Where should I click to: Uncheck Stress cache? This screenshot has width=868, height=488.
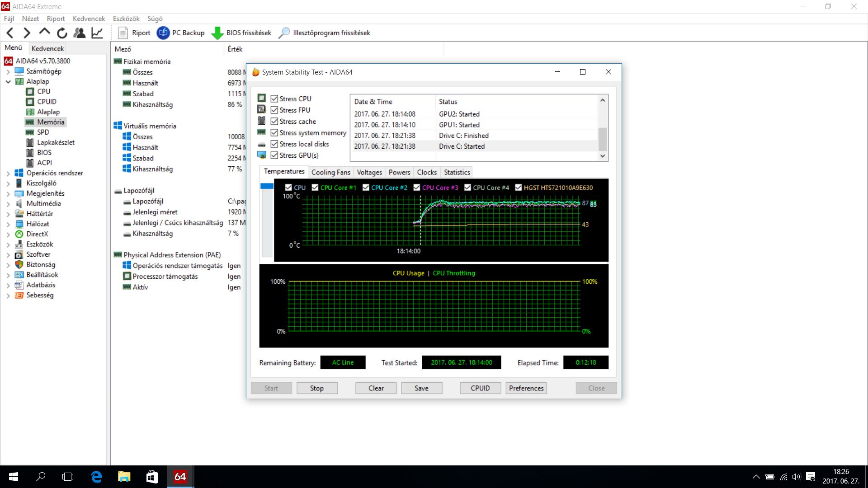pyautogui.click(x=274, y=121)
